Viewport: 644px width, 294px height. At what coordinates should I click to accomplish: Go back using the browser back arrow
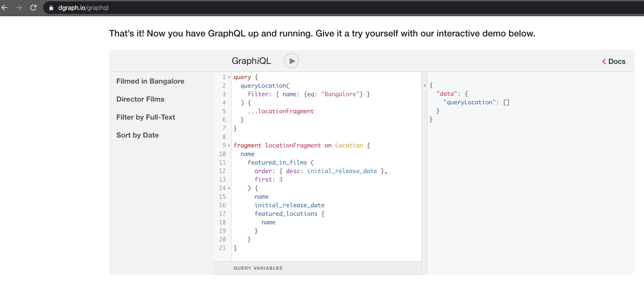(x=5, y=8)
